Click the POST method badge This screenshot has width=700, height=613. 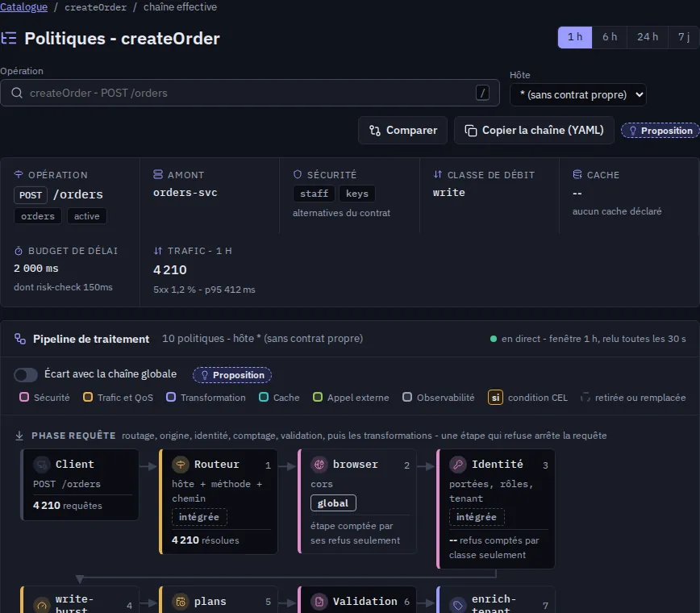[31, 195]
